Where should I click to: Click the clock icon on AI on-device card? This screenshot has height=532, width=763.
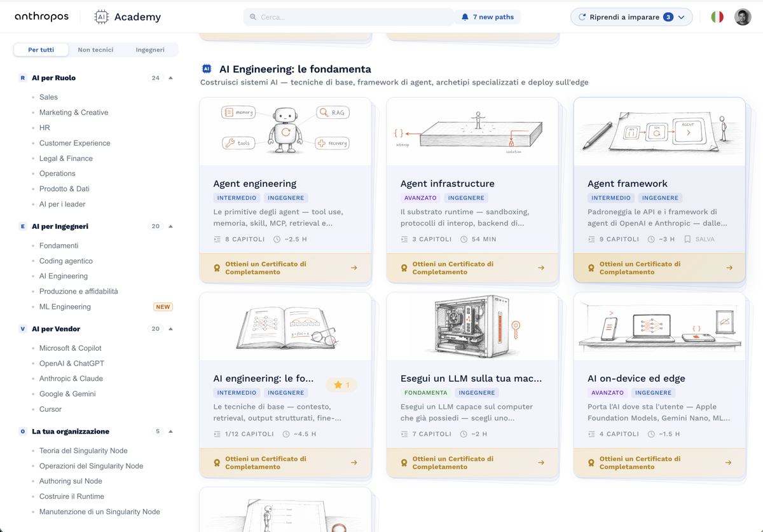pos(651,434)
